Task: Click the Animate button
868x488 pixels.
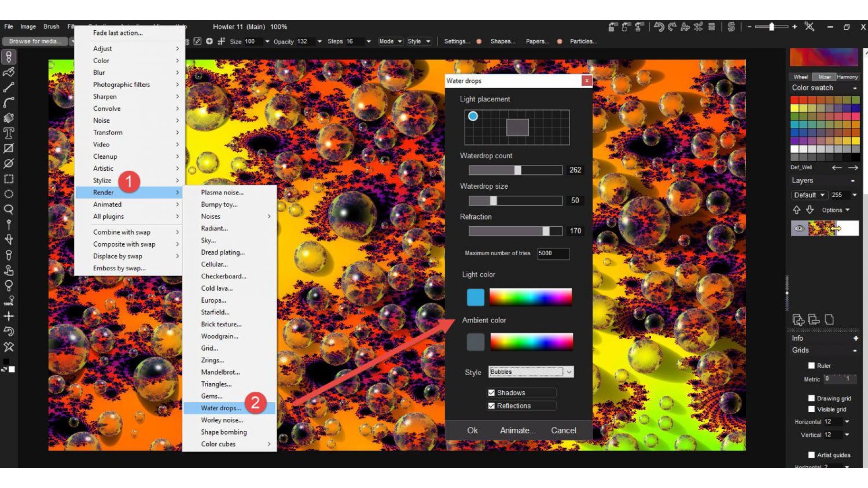Action: (517, 431)
